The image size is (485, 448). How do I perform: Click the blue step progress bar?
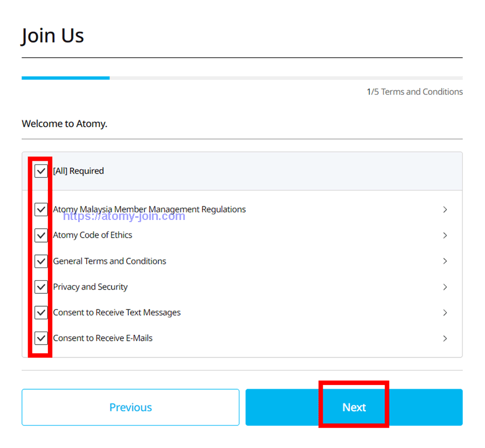click(65, 78)
